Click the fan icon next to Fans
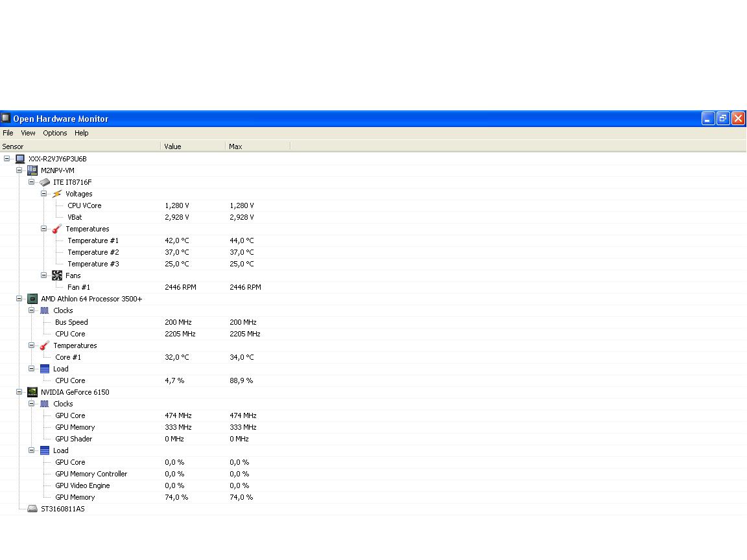 tap(57, 275)
